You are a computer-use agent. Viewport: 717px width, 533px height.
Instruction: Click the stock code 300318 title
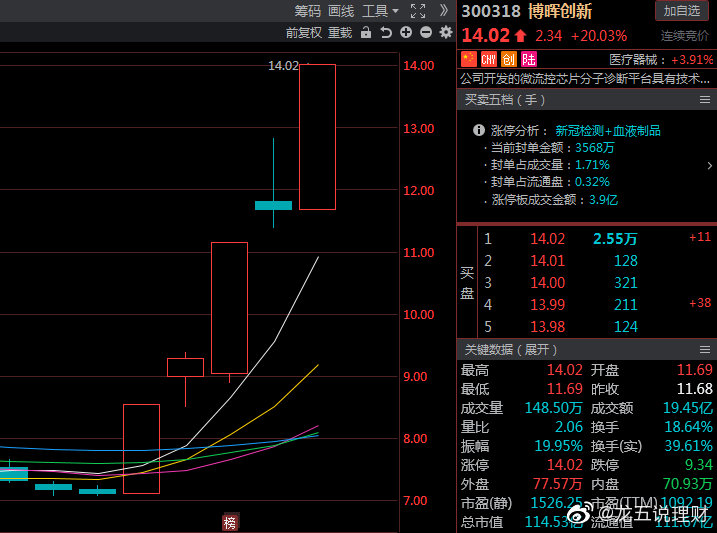click(491, 11)
